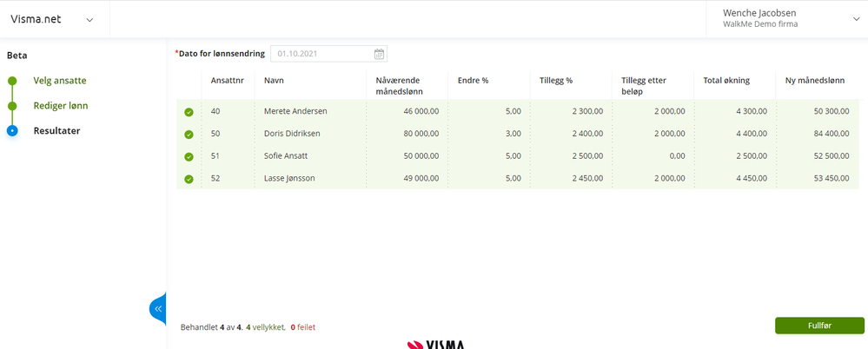Image resolution: width=868 pixels, height=349 pixels.
Task: Click employee number 50
Action: 215,134
